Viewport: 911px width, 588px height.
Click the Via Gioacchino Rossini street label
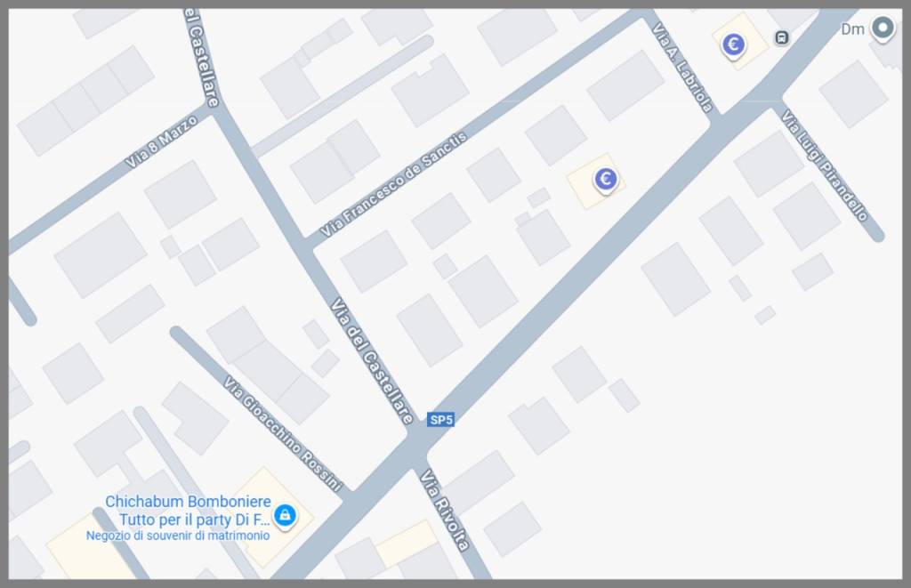tap(283, 433)
